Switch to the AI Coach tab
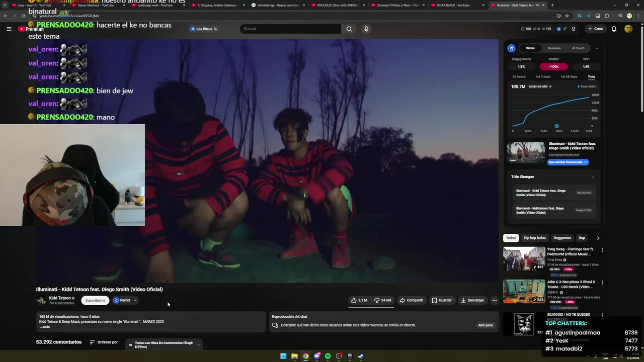The width and height of the screenshot is (644, 362). tap(578, 48)
